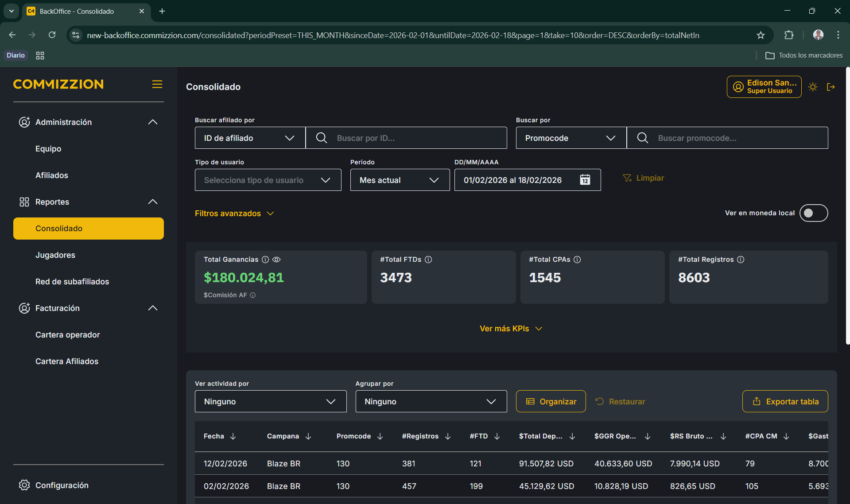Open the Configuración gear icon

tap(24, 485)
